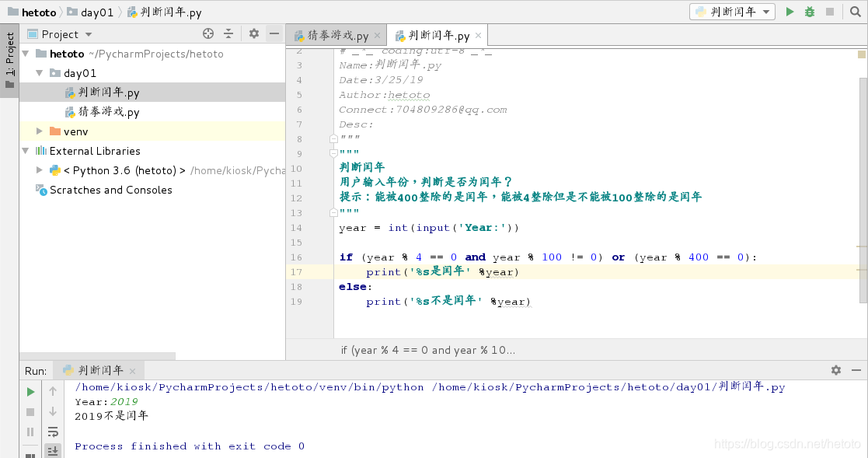
Task: Click 判断闰年.py in the breadcrumb bar
Action: [x=165, y=12]
